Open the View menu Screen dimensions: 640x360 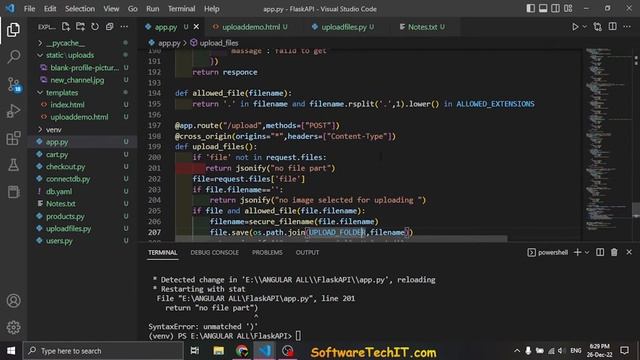[x=111, y=9]
